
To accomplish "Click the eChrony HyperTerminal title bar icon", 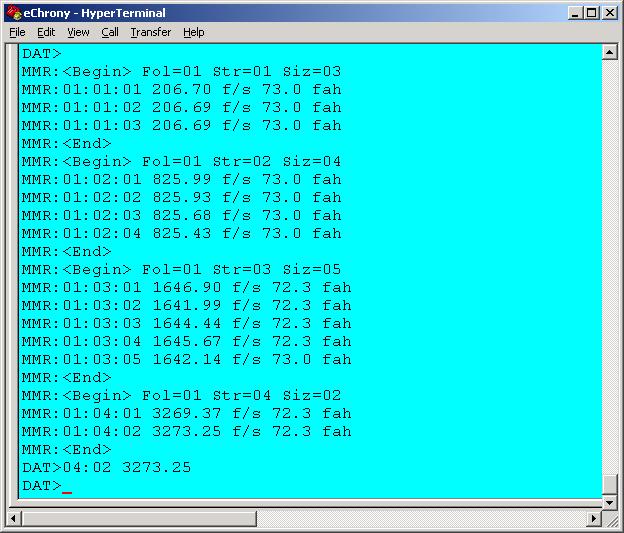I will (x=14, y=13).
